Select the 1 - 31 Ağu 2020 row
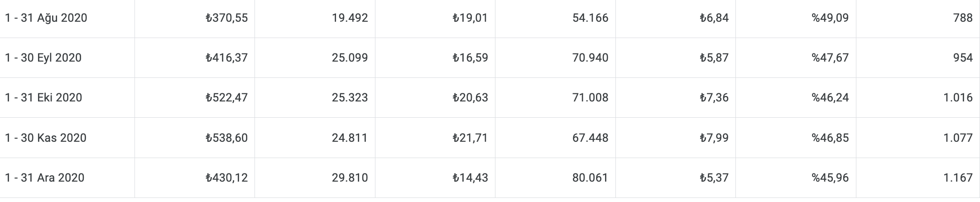This screenshot has width=980, height=202. pos(490,18)
